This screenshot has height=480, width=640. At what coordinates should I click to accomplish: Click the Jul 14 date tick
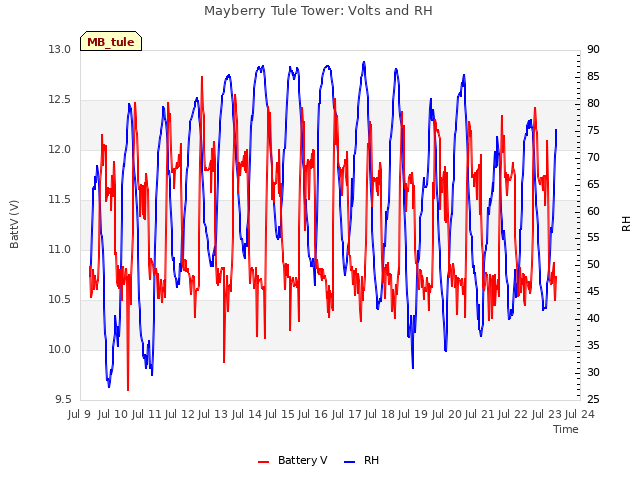tap(246, 414)
